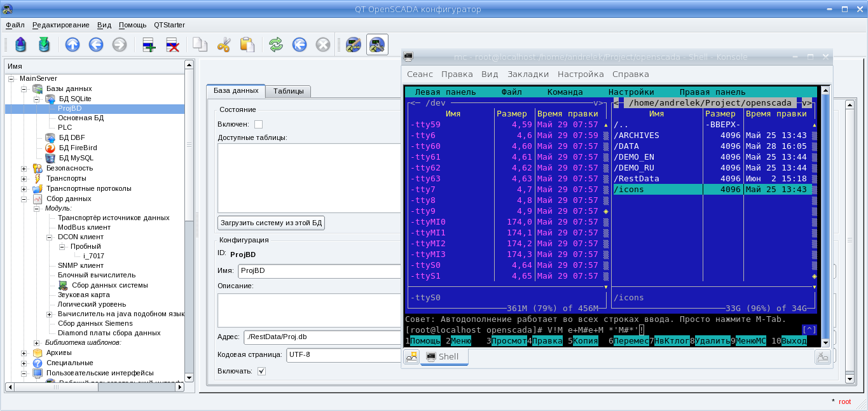
Task: Open Закладки menu in Konsole
Action: pos(528,74)
